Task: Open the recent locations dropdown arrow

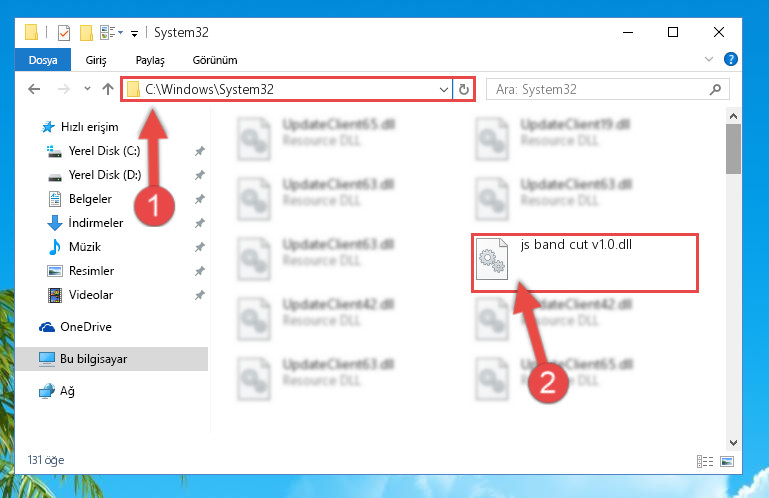Action: click(87, 89)
